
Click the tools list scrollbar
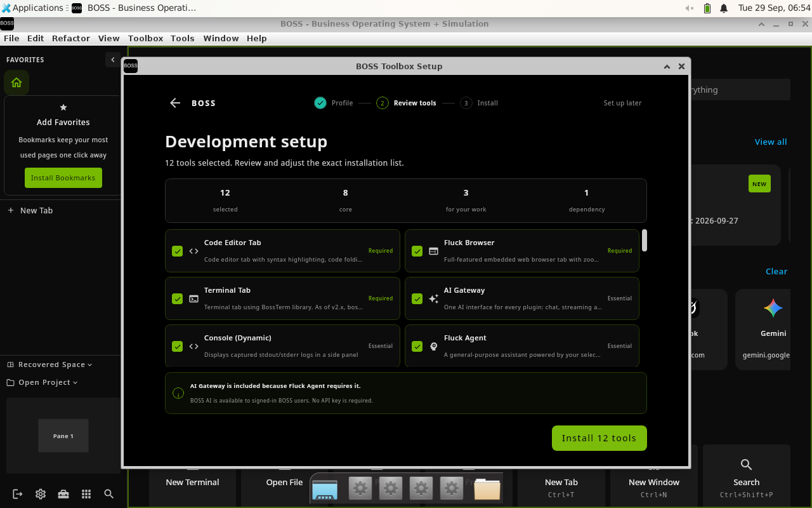[645, 240]
